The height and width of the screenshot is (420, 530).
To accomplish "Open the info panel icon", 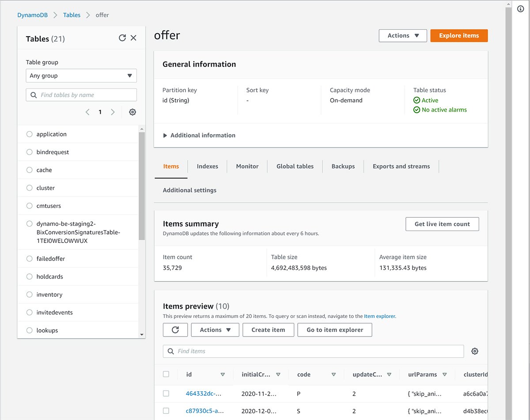I will pos(520,9).
